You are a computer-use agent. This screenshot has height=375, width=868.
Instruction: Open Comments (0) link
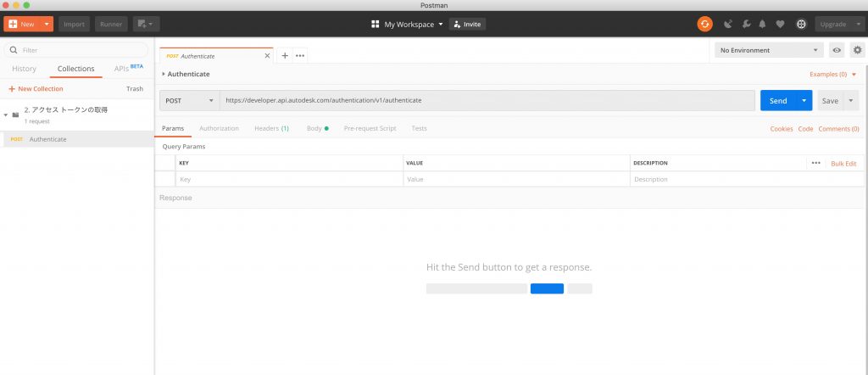pos(838,128)
